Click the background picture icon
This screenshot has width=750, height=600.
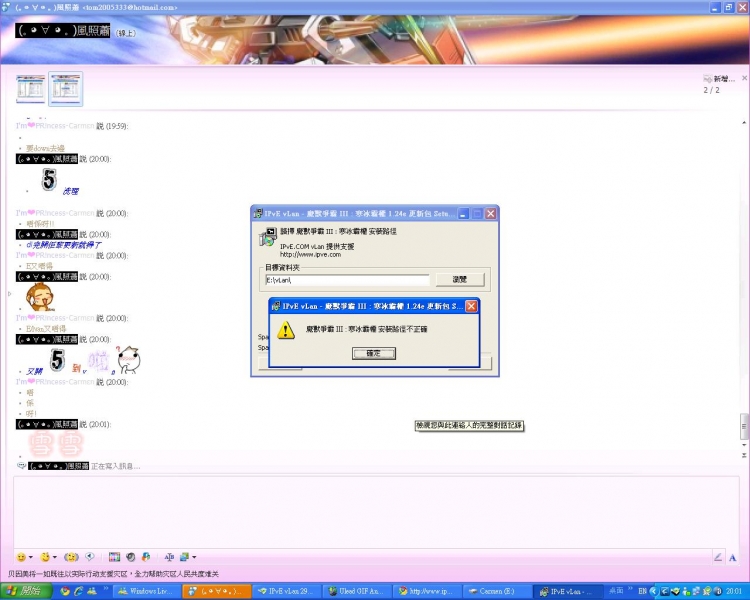184,557
